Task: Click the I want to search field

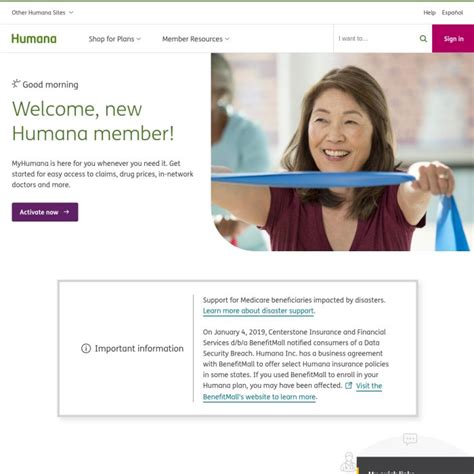Action: pos(377,39)
